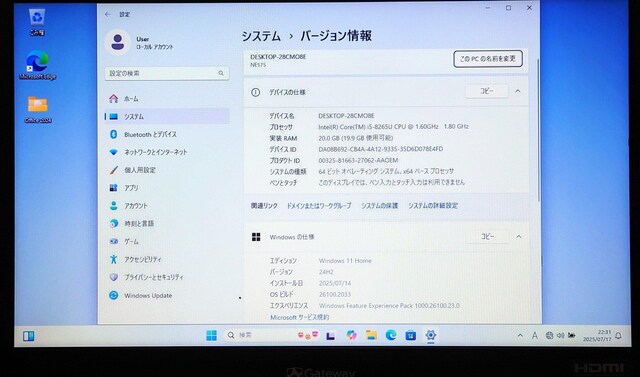The width and height of the screenshot is (640, 377).
Task: Open the ホーム settings page
Action: (x=167, y=99)
